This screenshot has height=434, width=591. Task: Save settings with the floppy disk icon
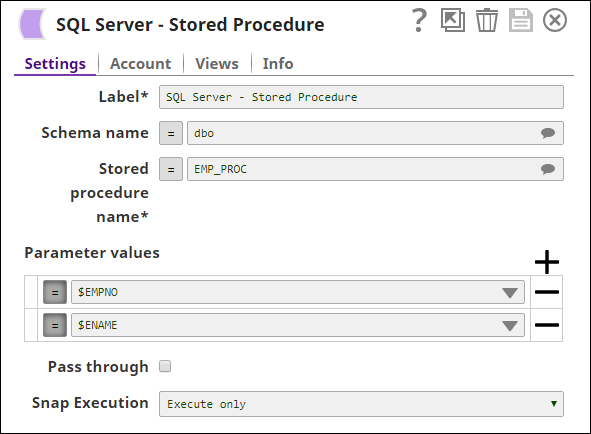tap(521, 20)
